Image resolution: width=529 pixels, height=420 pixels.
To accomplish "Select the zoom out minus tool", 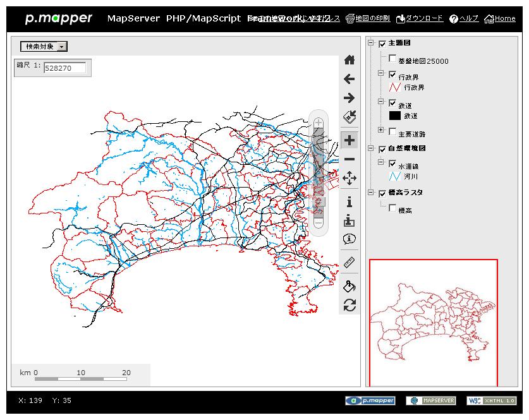I will (349, 159).
